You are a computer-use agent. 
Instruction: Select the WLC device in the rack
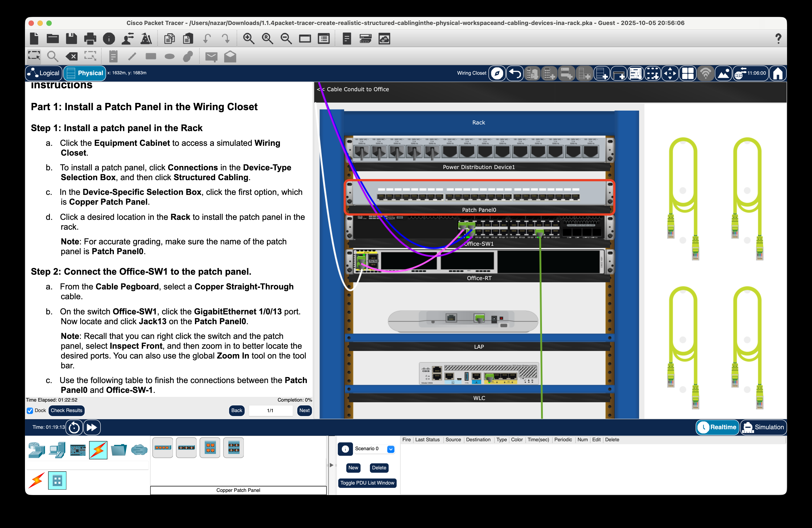pos(479,374)
